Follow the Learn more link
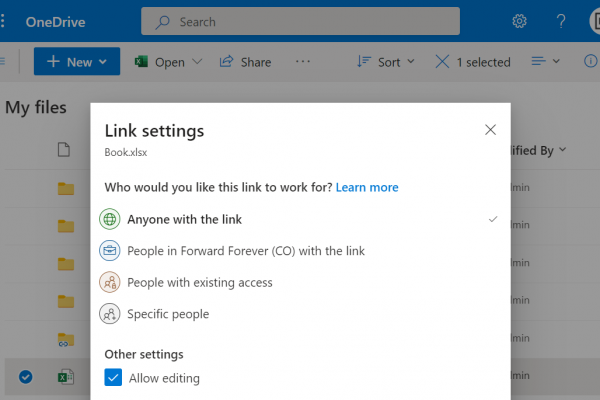 pos(367,187)
